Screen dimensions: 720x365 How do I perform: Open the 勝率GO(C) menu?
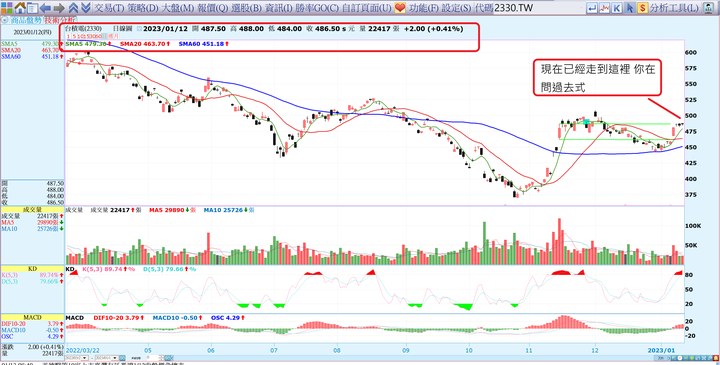317,8
